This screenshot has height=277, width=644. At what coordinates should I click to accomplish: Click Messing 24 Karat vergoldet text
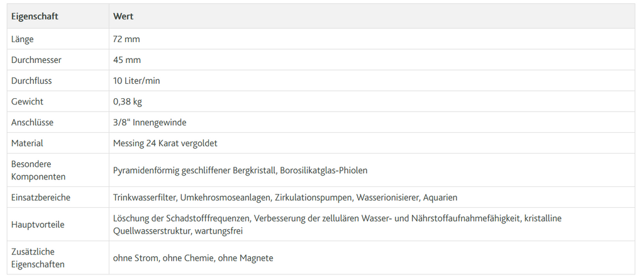click(x=165, y=144)
